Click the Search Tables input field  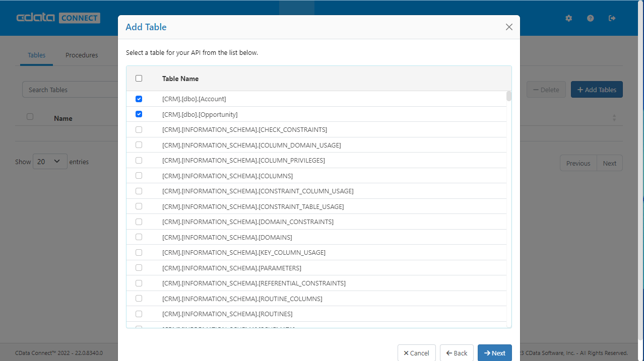(71, 90)
